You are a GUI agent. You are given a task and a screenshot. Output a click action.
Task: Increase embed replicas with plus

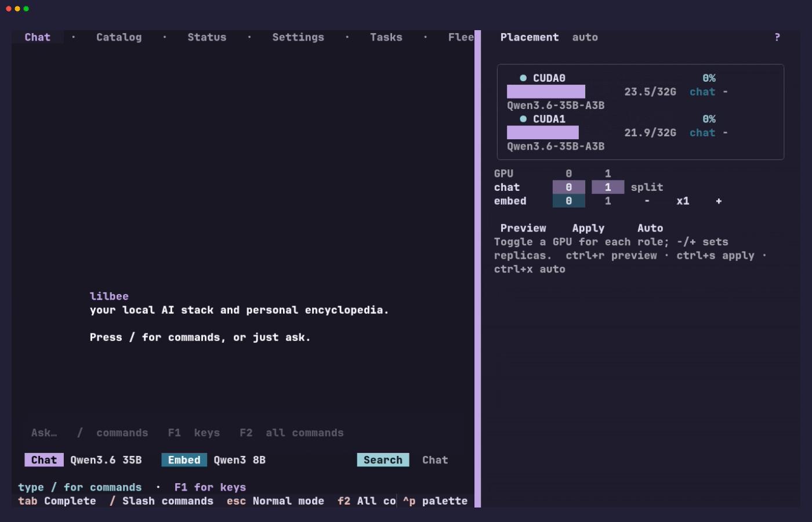pyautogui.click(x=719, y=201)
